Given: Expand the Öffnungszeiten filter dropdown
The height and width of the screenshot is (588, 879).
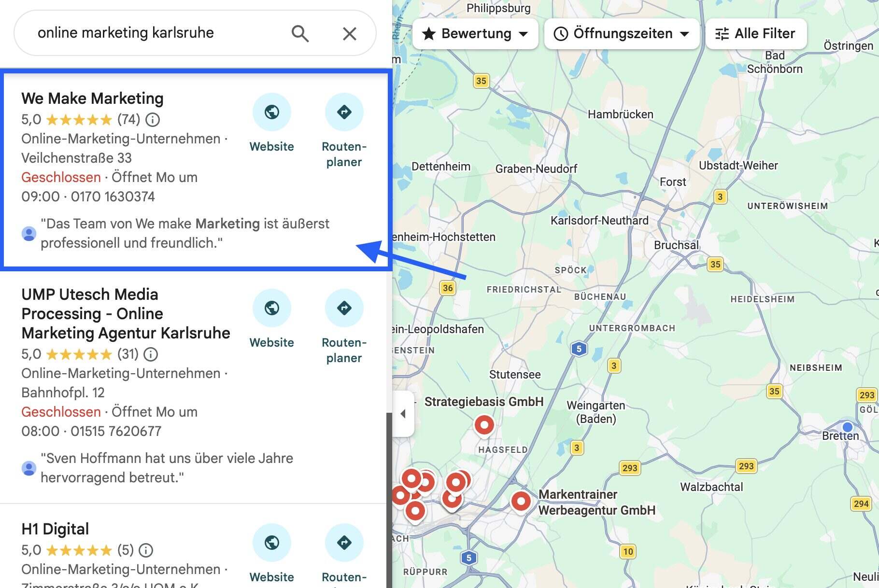Looking at the screenshot, I should tap(622, 34).
